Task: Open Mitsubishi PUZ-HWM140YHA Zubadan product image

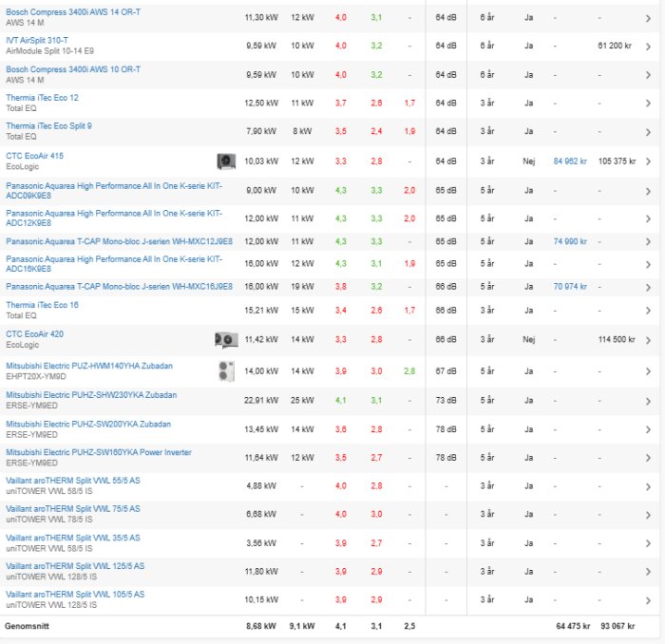Action: click(226, 370)
